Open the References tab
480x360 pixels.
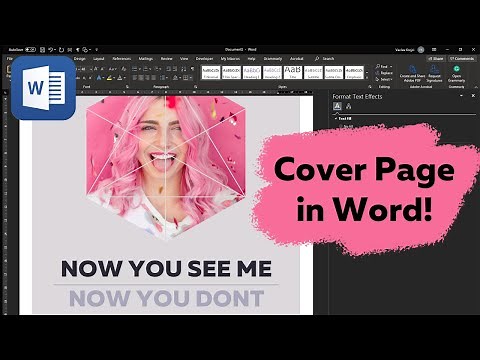(122, 59)
